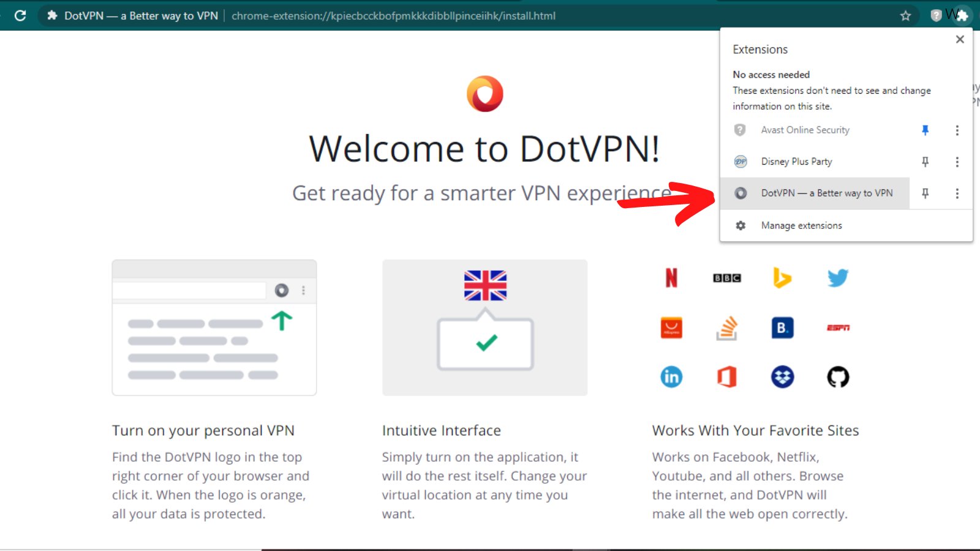Click the Microsoft Office icon
The width and height of the screenshot is (980, 551).
(x=727, y=377)
